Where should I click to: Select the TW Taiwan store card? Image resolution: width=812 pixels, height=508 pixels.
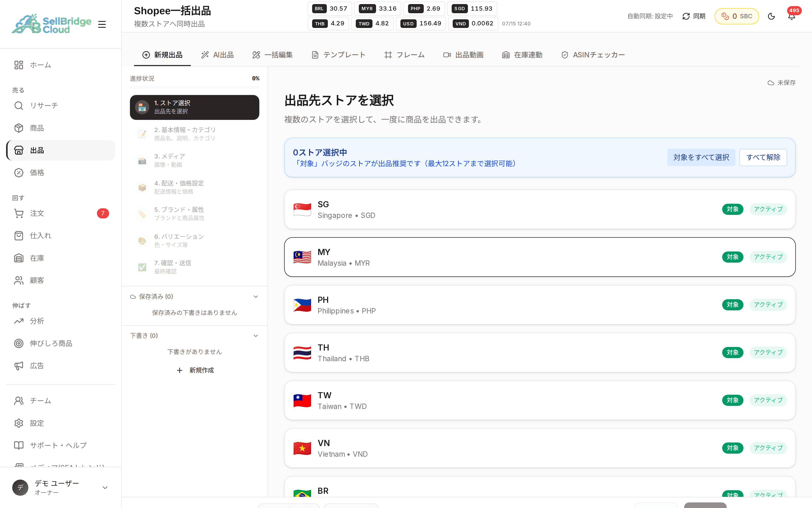click(x=539, y=400)
